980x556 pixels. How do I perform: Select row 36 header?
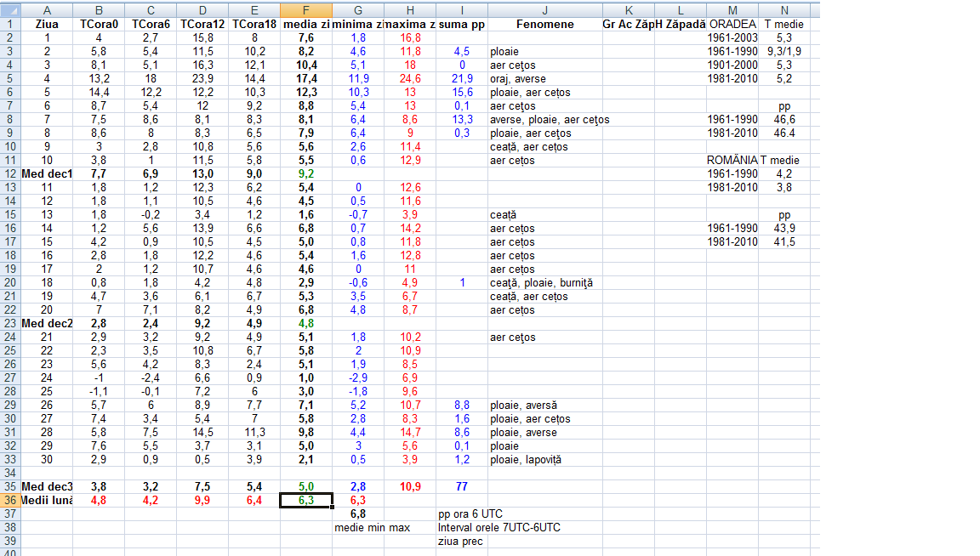click(10, 501)
